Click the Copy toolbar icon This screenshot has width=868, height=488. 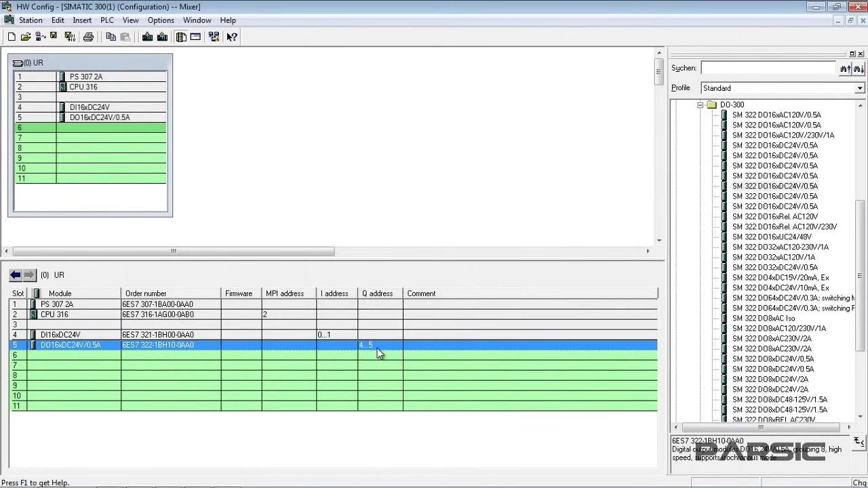pos(111,37)
